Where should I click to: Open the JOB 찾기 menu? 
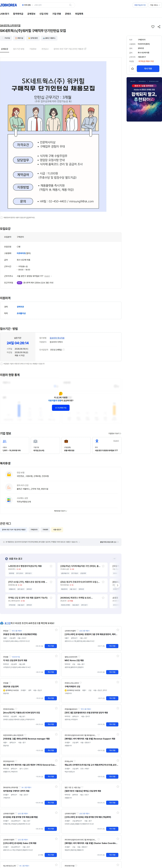pyautogui.click(x=5, y=14)
